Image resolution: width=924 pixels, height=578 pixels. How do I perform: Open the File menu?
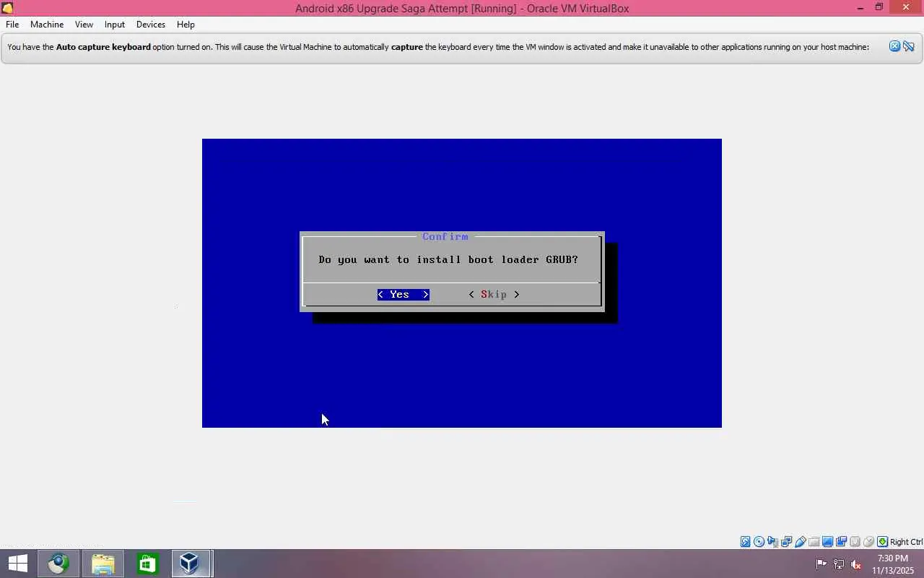[x=12, y=25]
